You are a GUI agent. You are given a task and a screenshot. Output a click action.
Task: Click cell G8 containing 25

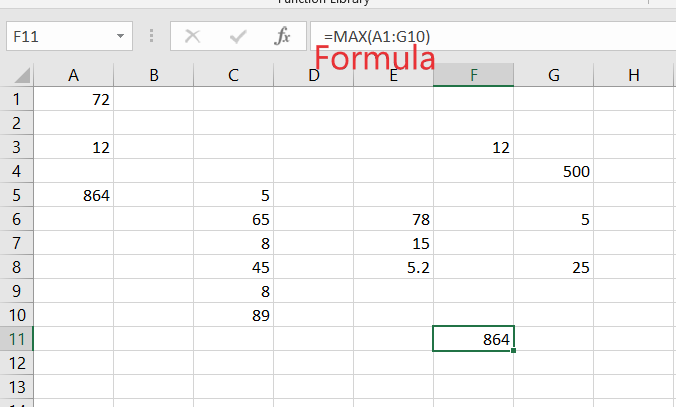click(554, 267)
